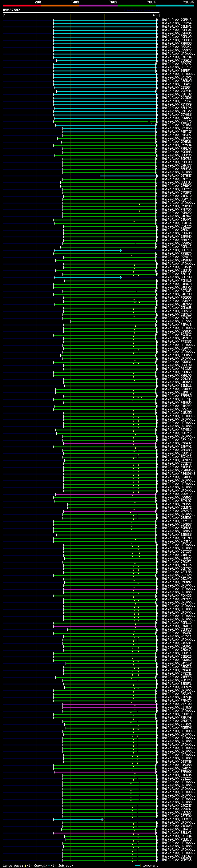Open the last hit UniRef100_Q5HYG8
197x868 pixels.
(x=176, y=860)
